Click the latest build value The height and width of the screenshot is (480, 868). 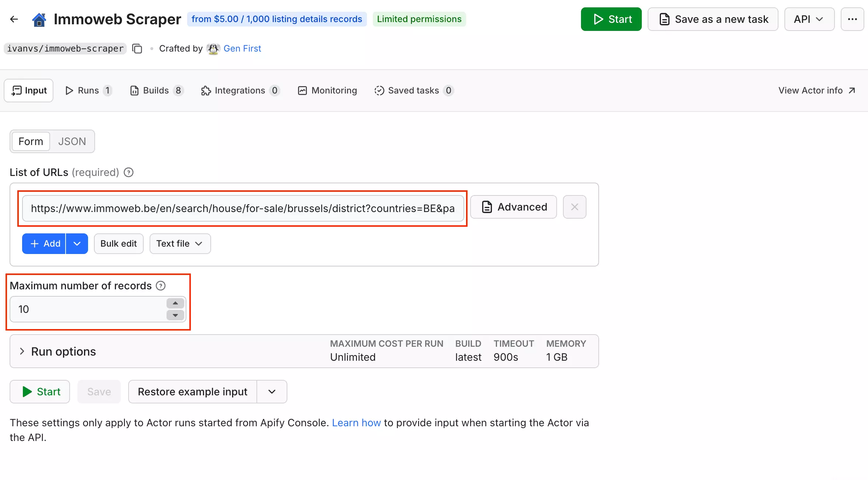pos(468,357)
